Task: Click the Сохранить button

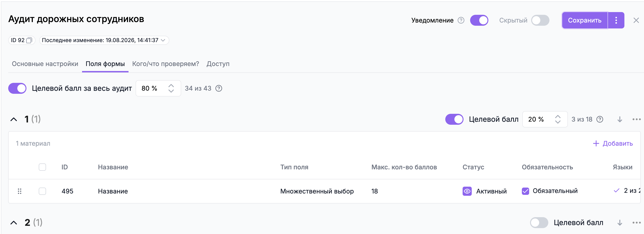Action: click(x=585, y=20)
